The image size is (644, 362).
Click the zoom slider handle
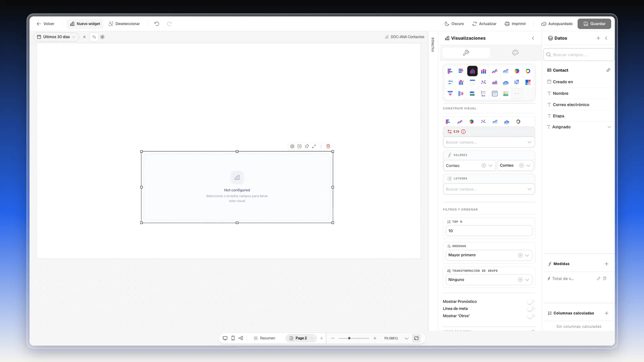pyautogui.click(x=349, y=338)
